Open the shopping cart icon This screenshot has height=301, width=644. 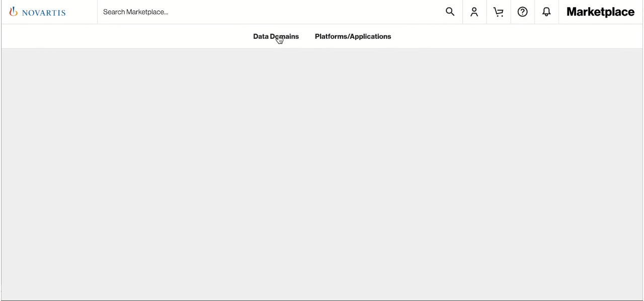coord(498,12)
